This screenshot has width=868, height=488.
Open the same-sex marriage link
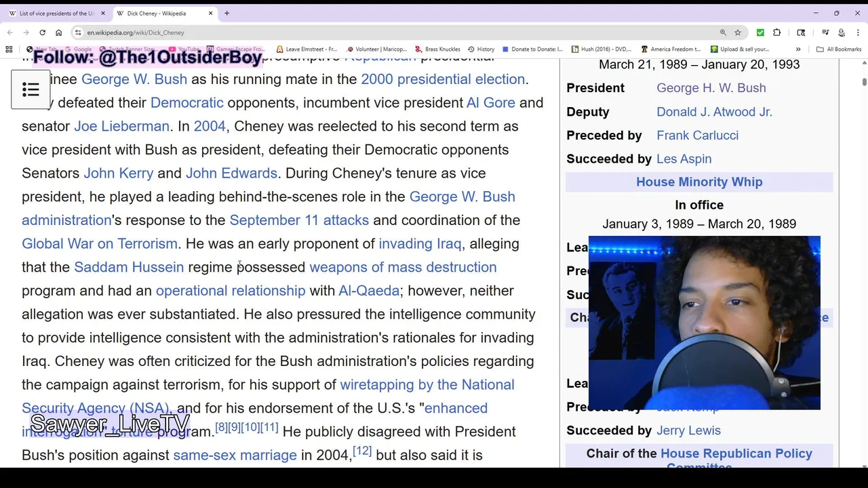235,455
